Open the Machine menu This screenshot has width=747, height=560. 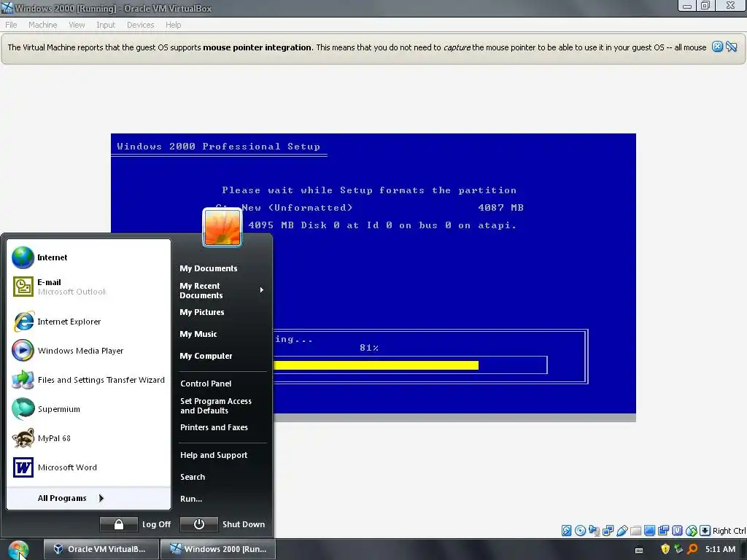click(43, 25)
